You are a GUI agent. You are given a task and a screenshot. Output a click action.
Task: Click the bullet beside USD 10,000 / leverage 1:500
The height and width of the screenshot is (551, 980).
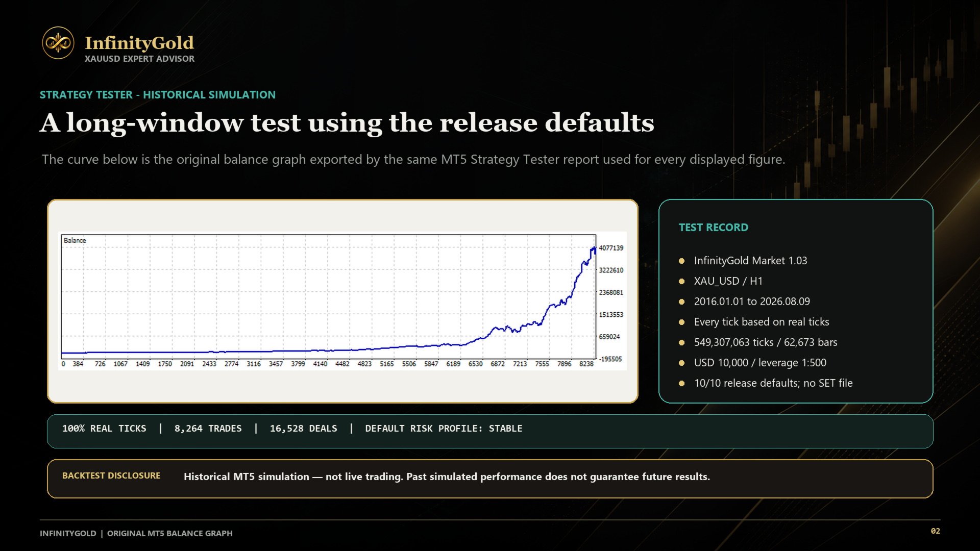[681, 363]
